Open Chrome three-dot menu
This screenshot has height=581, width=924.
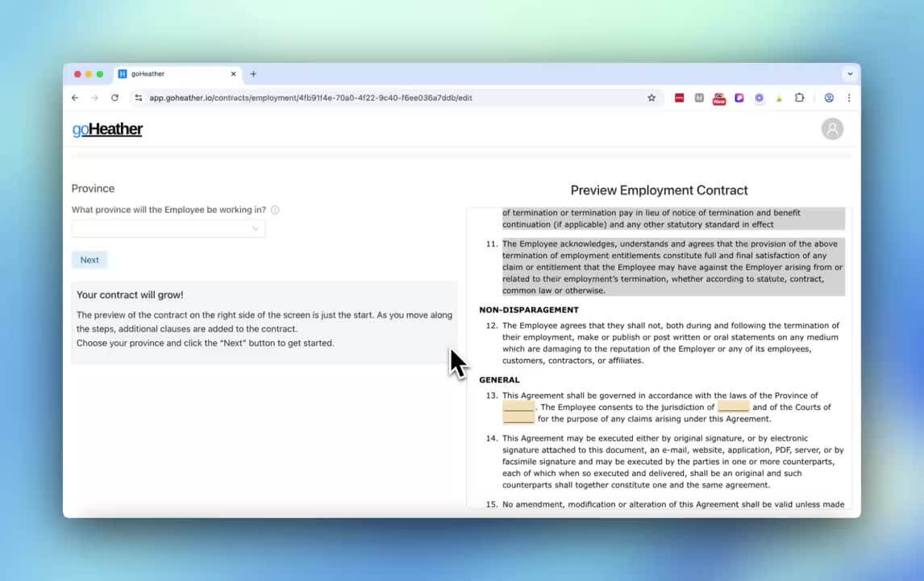(x=849, y=98)
